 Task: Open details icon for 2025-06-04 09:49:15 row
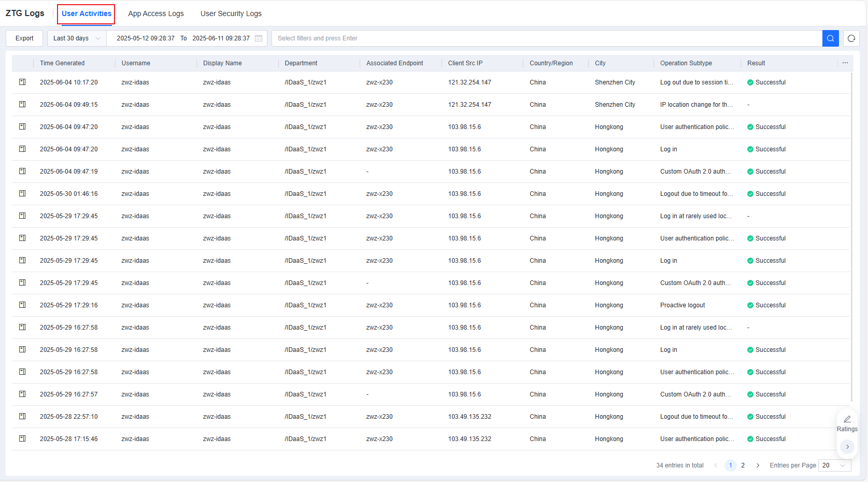(x=22, y=104)
